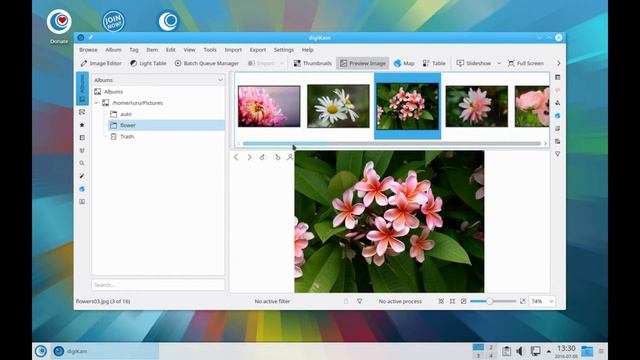640x360 pixels.
Task: Open the Properties icon in right sidebar
Action: pyautogui.click(x=558, y=77)
